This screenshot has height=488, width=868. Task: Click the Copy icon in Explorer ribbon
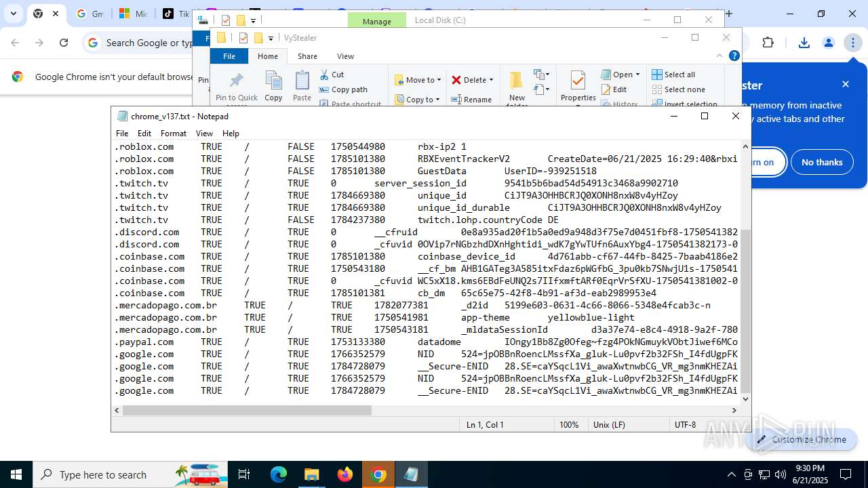273,86
